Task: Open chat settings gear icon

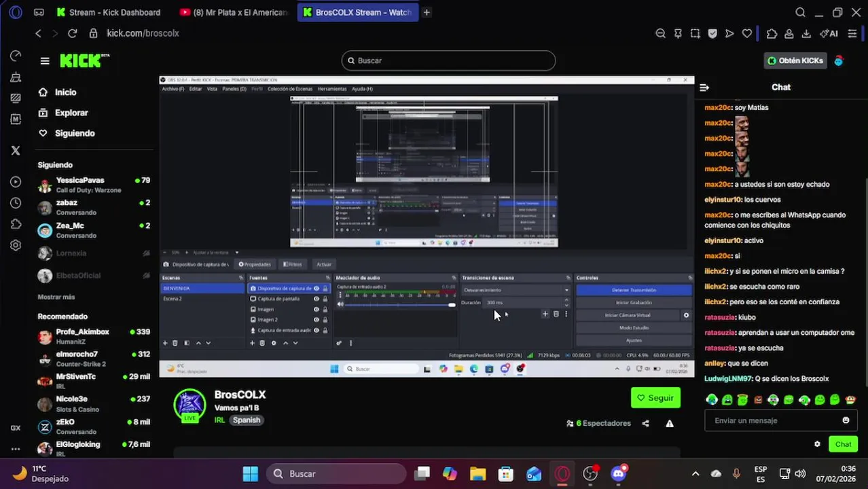Action: (x=817, y=444)
